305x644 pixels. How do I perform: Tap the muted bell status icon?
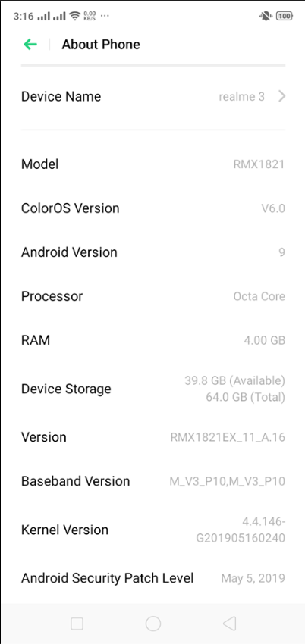265,16
